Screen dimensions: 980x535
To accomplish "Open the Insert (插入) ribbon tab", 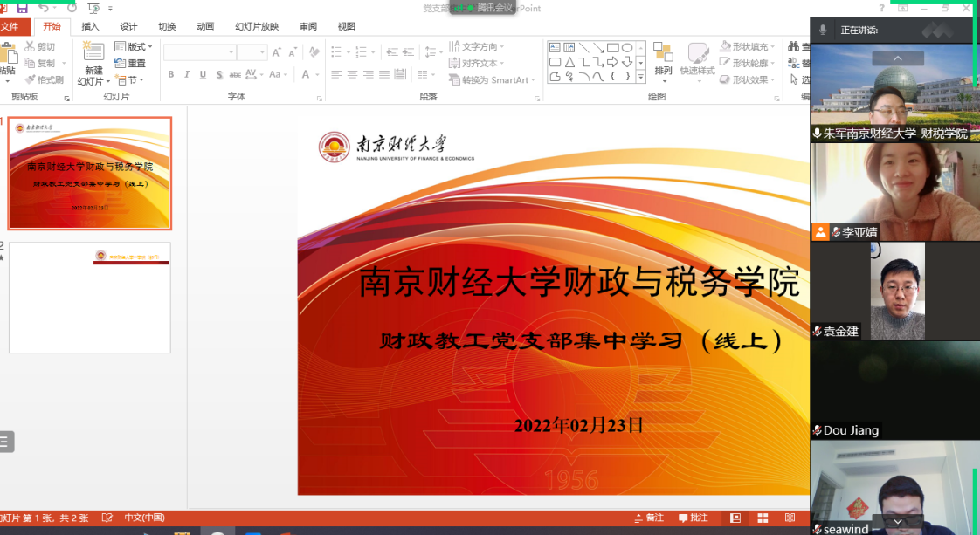I will pyautogui.click(x=90, y=26).
